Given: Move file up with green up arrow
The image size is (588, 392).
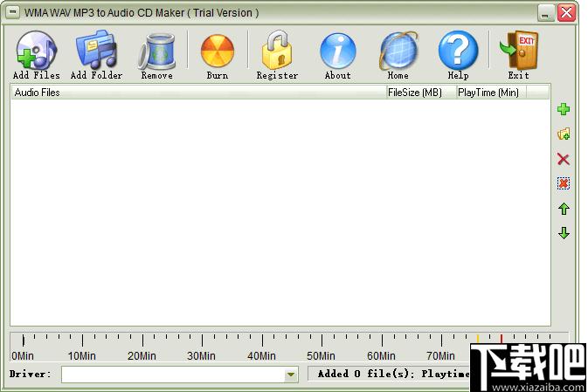Looking at the screenshot, I should pos(564,209).
